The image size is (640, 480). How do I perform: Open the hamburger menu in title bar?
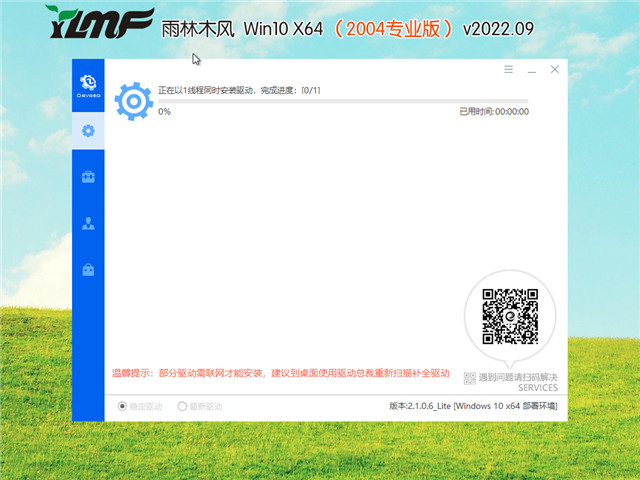pos(508,69)
